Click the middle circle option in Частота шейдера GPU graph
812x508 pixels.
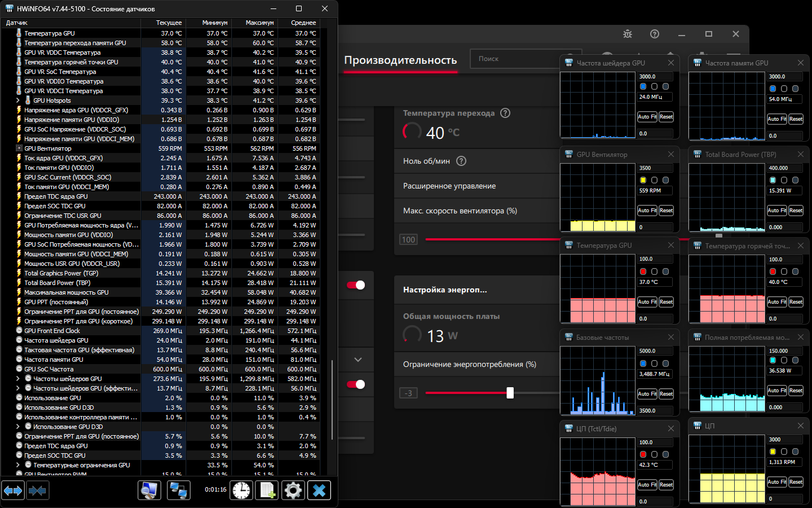(654, 86)
